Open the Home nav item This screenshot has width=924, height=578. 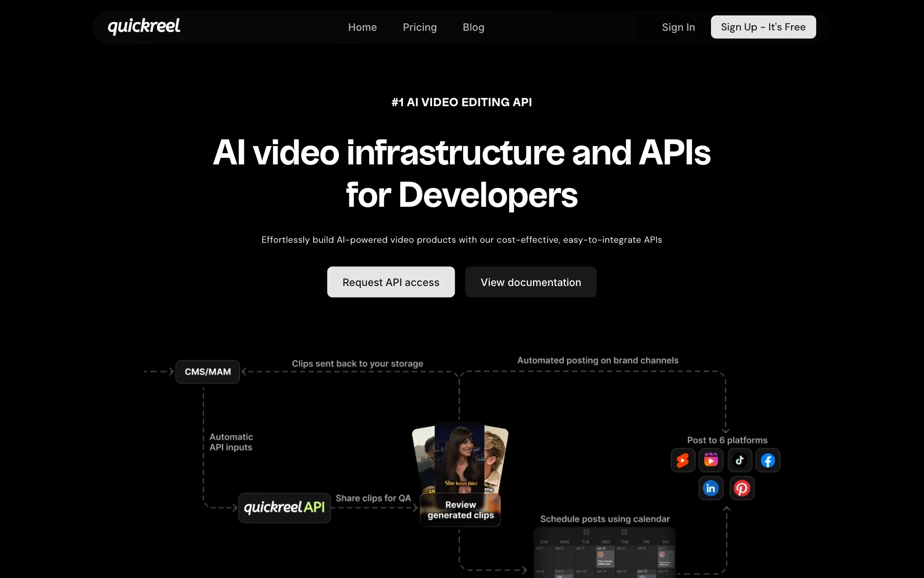pyautogui.click(x=362, y=27)
